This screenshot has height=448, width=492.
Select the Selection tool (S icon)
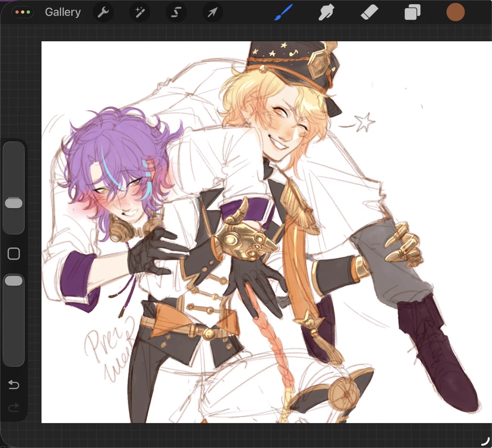pos(176,12)
